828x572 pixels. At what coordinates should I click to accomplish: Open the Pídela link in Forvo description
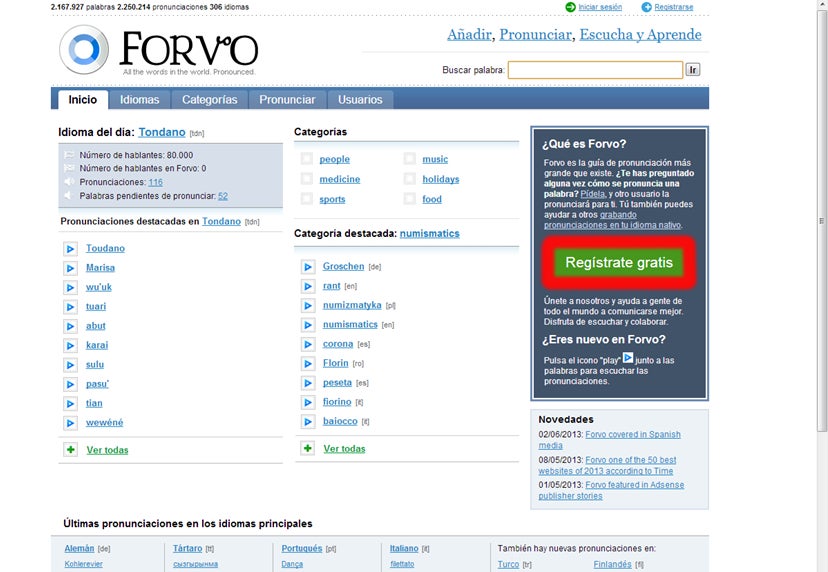tap(592, 194)
